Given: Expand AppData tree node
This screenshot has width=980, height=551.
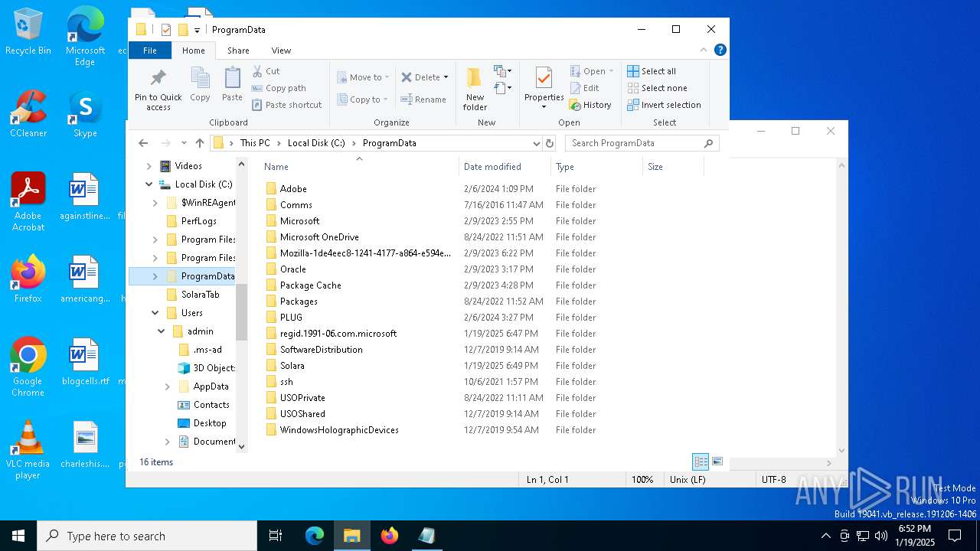Looking at the screenshot, I should pyautogui.click(x=167, y=386).
